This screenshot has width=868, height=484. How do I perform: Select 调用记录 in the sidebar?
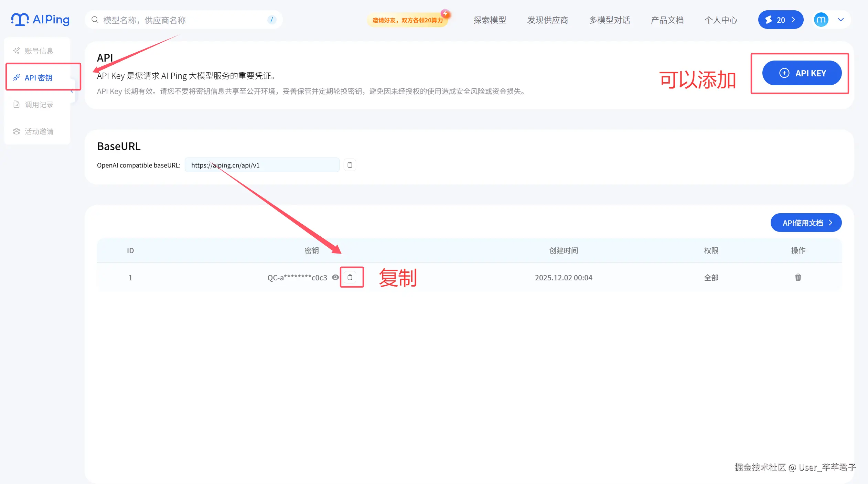coord(39,105)
